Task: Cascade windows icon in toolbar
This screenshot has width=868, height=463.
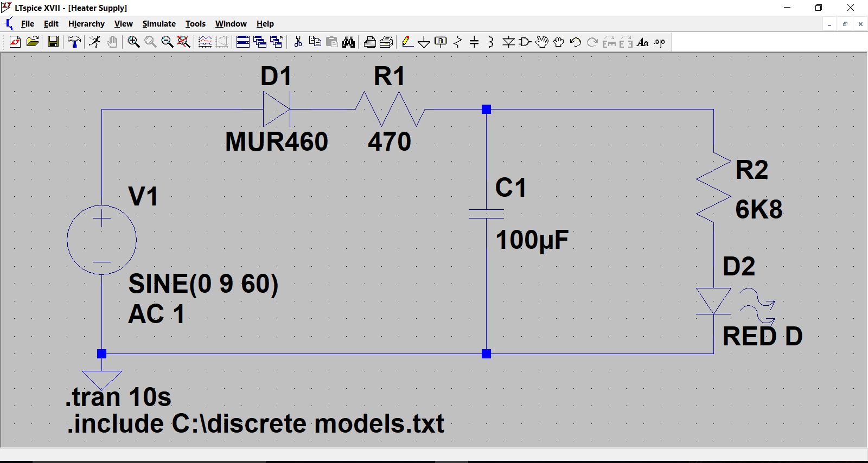Action: tap(260, 42)
